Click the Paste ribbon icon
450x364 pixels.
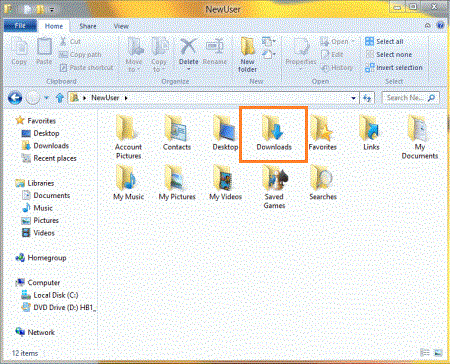[x=44, y=51]
